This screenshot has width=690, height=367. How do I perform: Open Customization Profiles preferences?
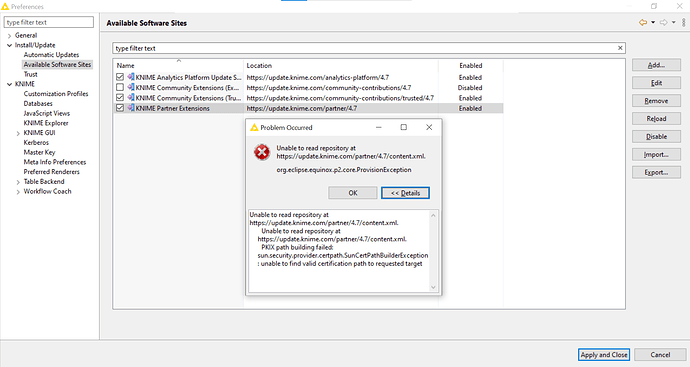[x=56, y=94]
